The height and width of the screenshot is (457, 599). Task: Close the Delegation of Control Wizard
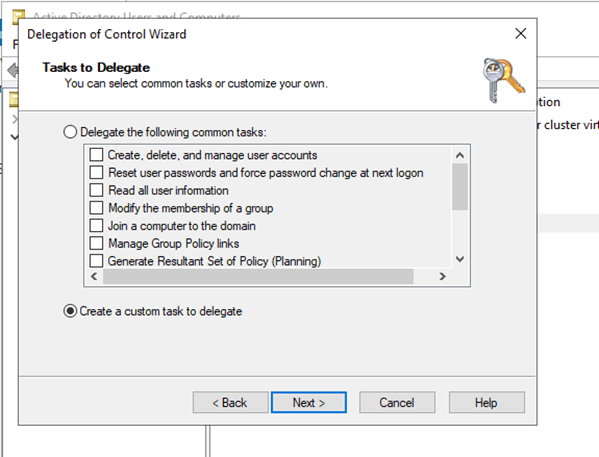point(521,34)
